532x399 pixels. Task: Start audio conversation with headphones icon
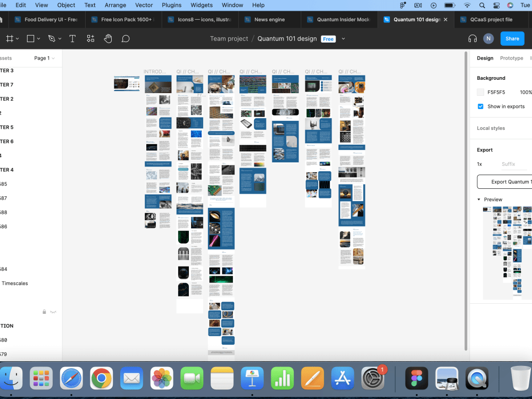tap(472, 39)
